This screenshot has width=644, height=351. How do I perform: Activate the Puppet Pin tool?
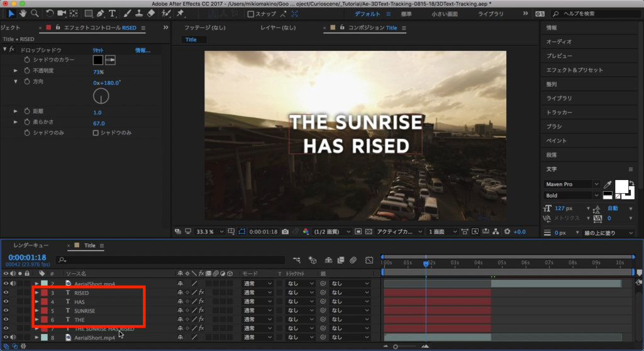[x=180, y=13]
